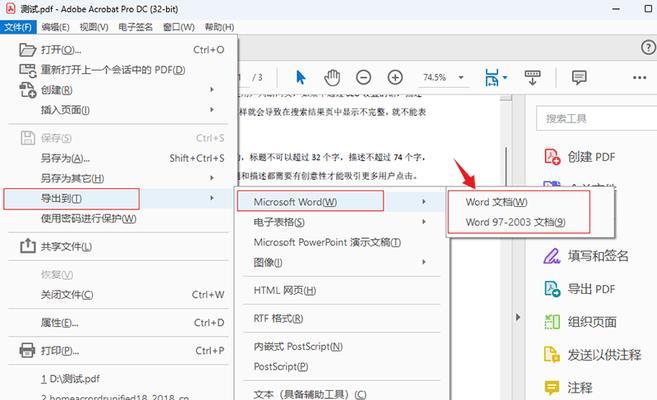Click the 发送以供注释 tool label

pos(604,355)
